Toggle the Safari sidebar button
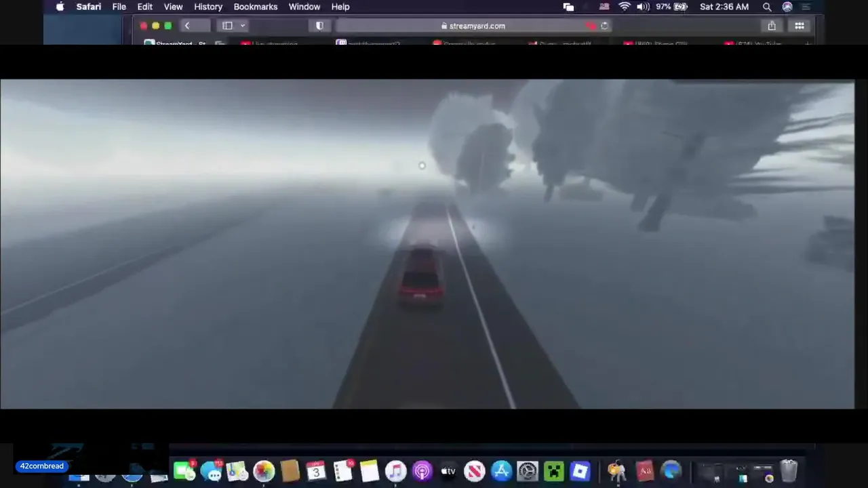The height and width of the screenshot is (488, 868). (x=227, y=26)
